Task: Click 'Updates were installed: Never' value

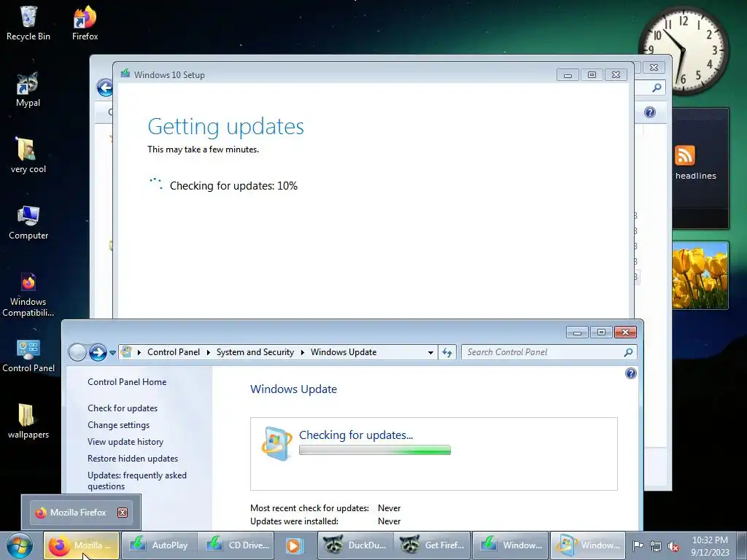Action: [x=390, y=521]
